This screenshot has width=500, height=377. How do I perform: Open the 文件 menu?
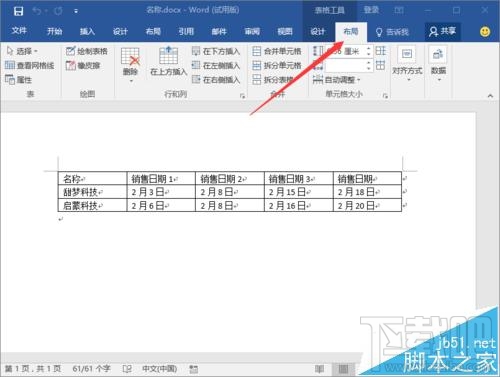19,31
